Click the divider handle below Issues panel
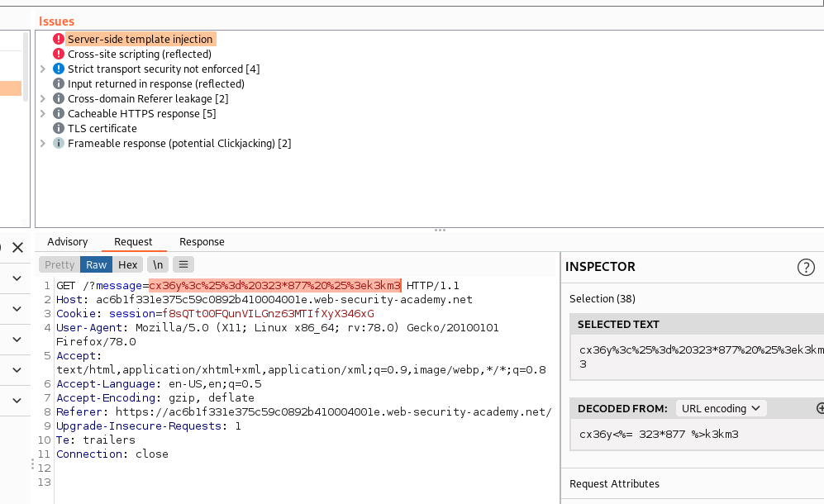This screenshot has width=824, height=504. tap(440, 230)
